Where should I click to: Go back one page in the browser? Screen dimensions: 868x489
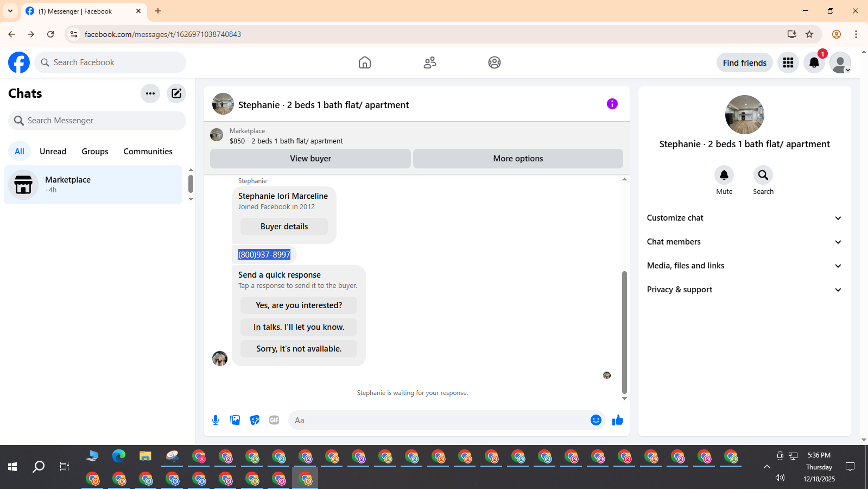[x=11, y=34]
